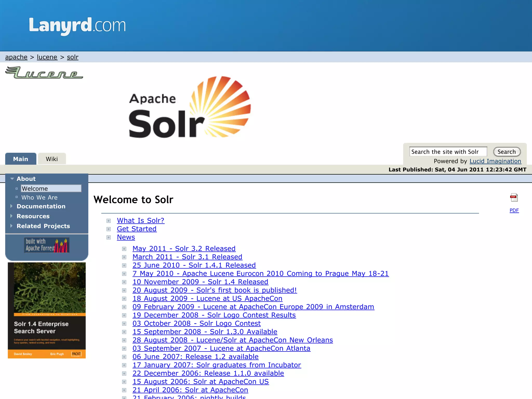Switch to the Wiki tab
Viewport: 532px width, 399px height.
pyautogui.click(x=52, y=159)
